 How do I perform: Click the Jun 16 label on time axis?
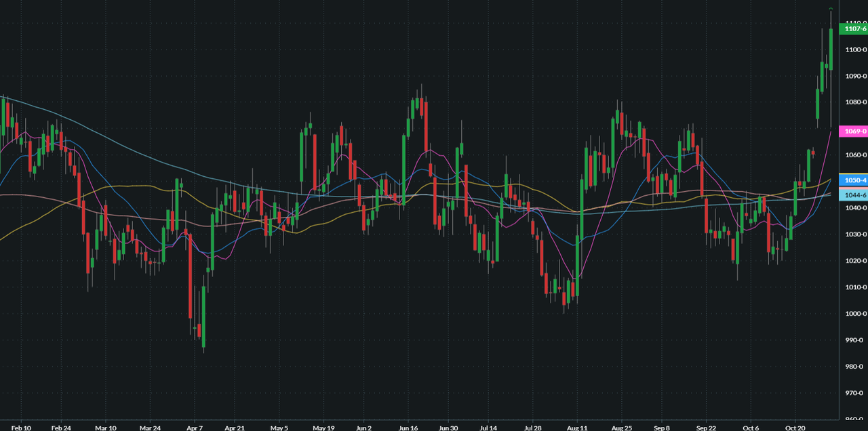point(408,428)
